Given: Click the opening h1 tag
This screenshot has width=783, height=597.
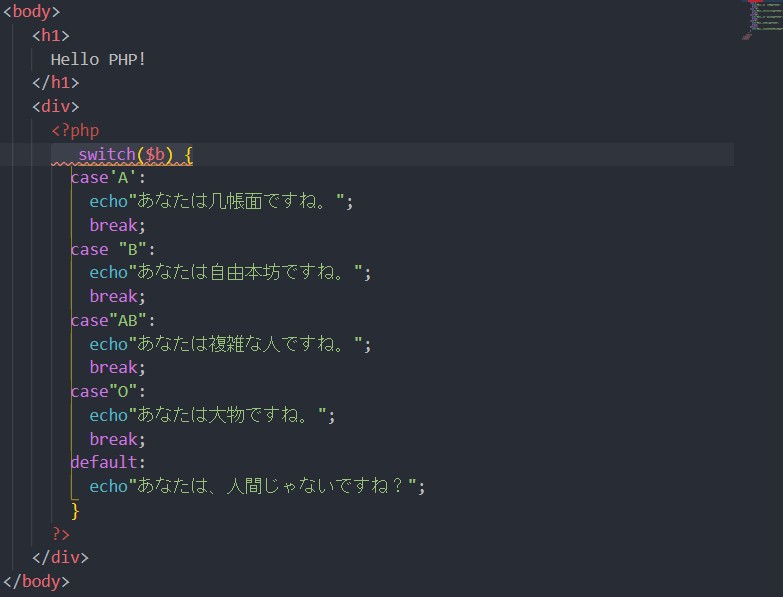Looking at the screenshot, I should coord(50,36).
